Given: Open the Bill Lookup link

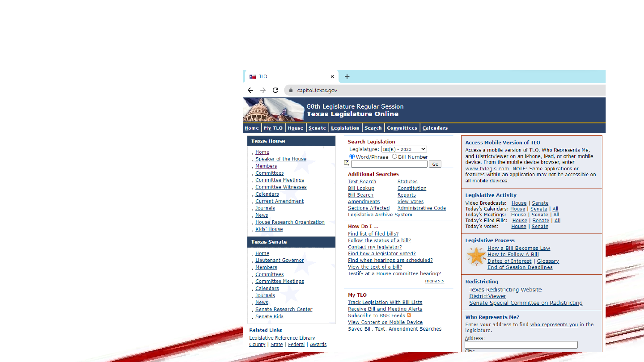Looking at the screenshot, I should pos(361,189).
